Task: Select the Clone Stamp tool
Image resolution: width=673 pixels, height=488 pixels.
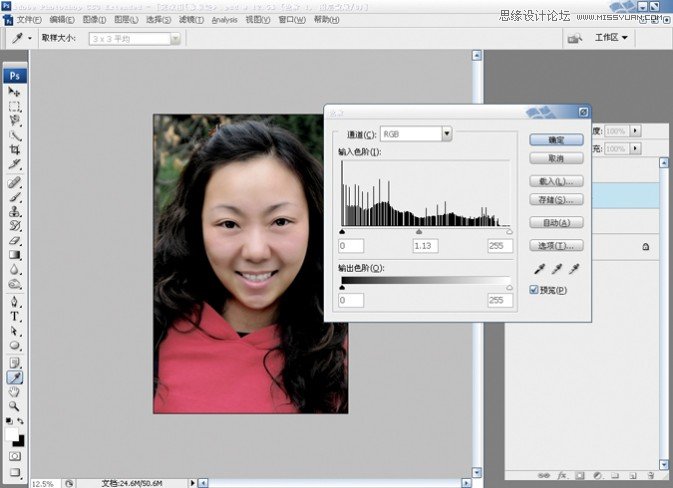Action: [14, 212]
